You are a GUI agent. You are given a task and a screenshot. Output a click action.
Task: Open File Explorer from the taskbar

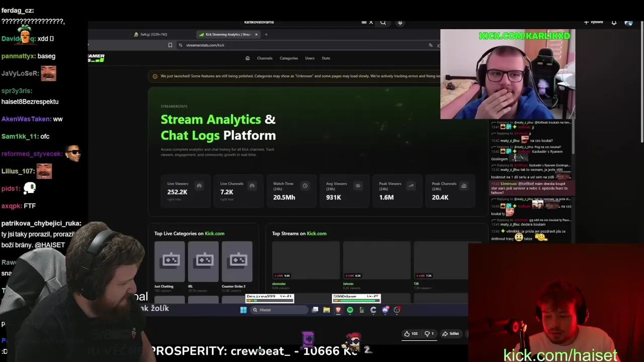327,310
